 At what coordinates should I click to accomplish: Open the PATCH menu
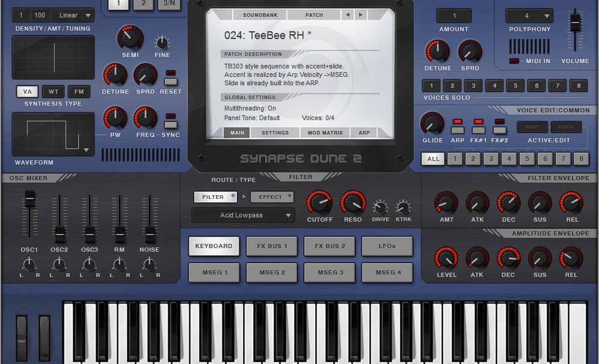click(314, 15)
